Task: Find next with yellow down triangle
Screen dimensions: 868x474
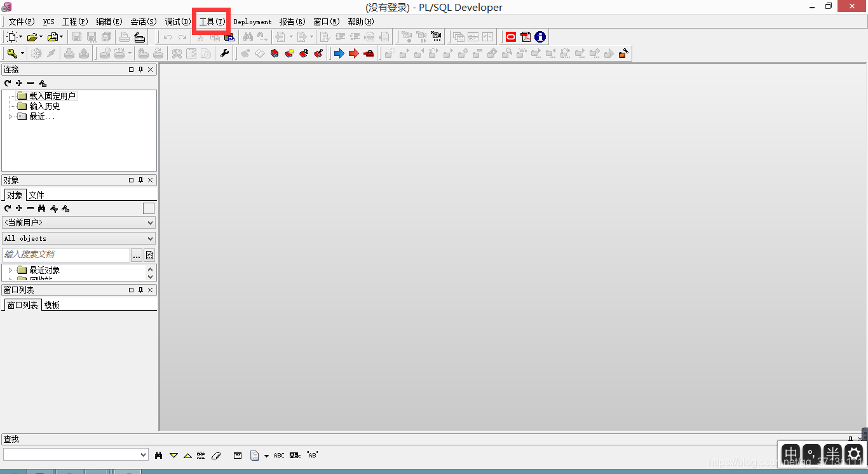Action: (x=173, y=455)
